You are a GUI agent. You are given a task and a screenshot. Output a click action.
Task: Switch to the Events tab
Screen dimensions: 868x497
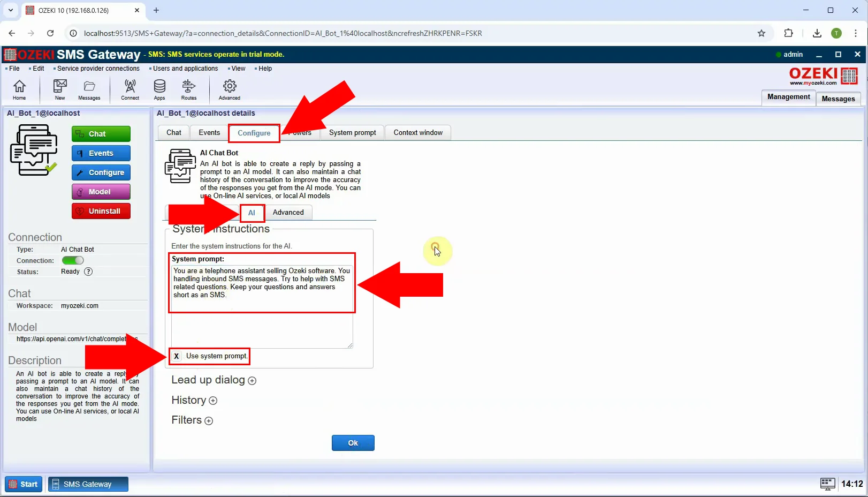(x=209, y=133)
